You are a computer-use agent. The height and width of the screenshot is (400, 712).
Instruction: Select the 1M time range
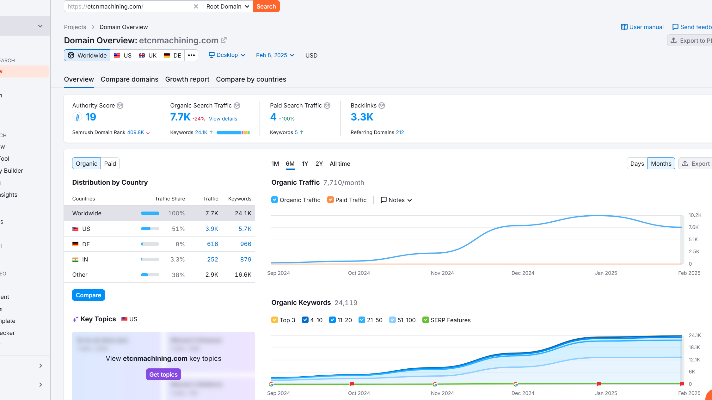[275, 164]
